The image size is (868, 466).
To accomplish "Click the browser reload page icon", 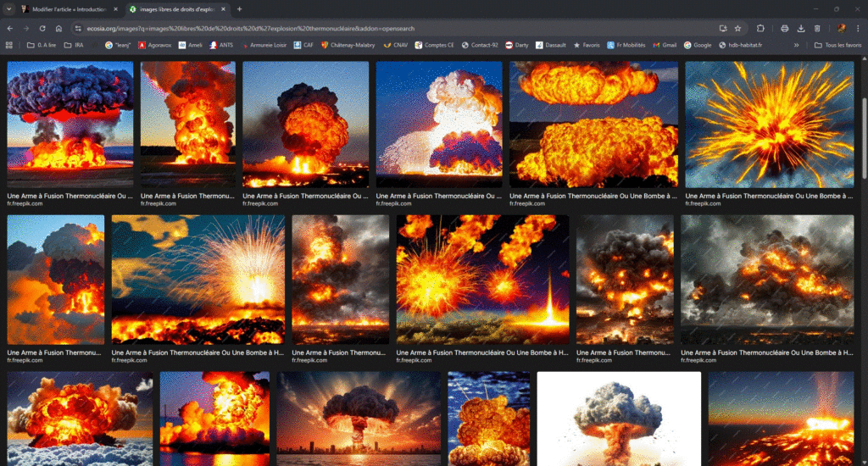I will click(x=42, y=28).
